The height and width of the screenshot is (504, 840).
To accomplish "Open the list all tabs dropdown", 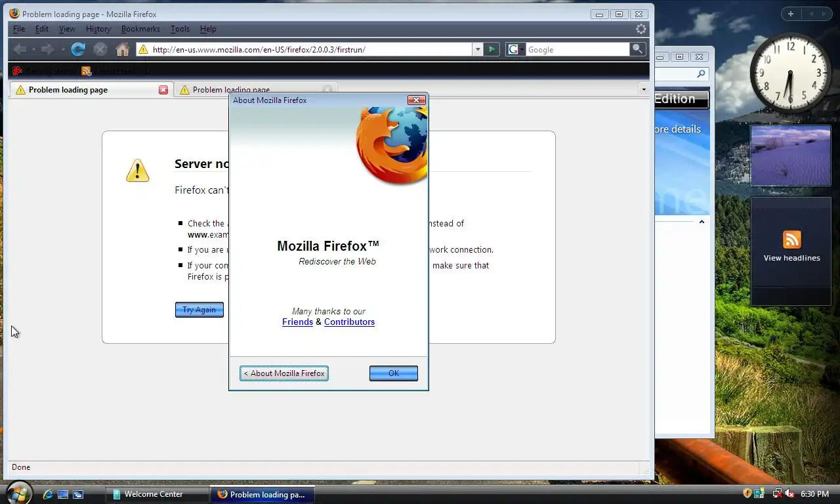I will (643, 90).
